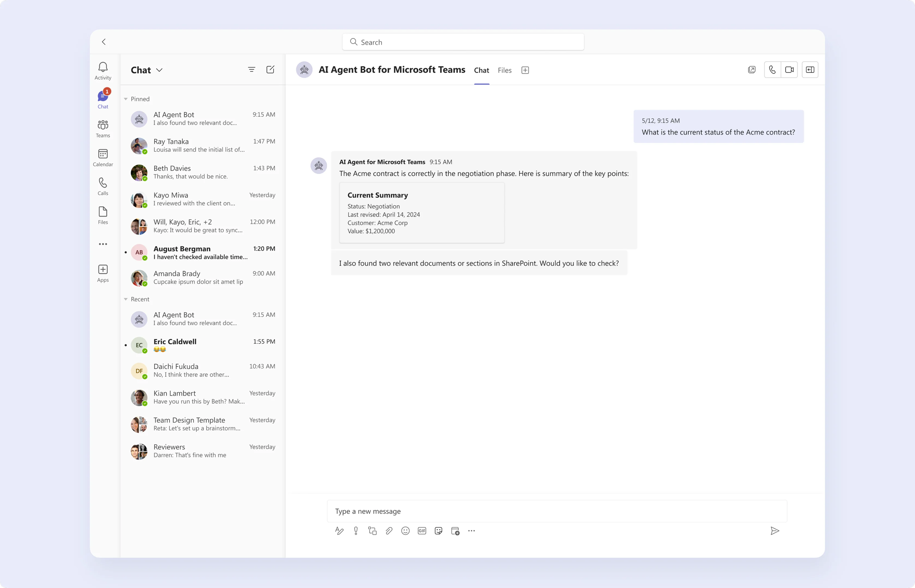Click the SharePoint documents message
This screenshot has width=915, height=588.
click(x=479, y=263)
